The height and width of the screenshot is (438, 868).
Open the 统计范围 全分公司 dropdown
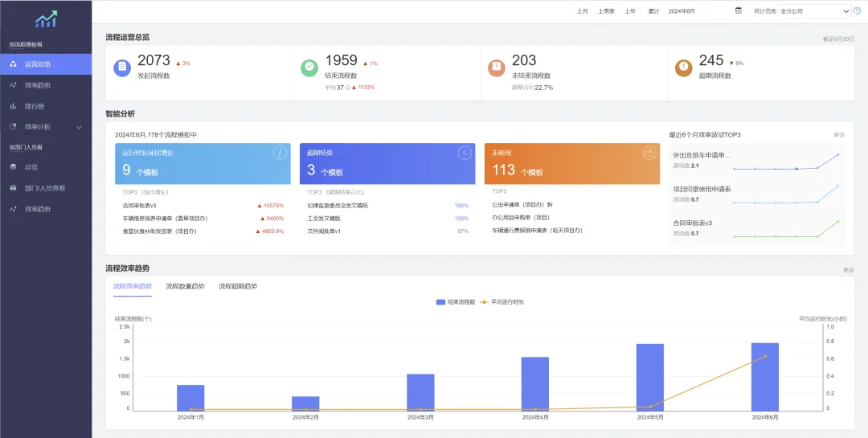click(x=813, y=11)
